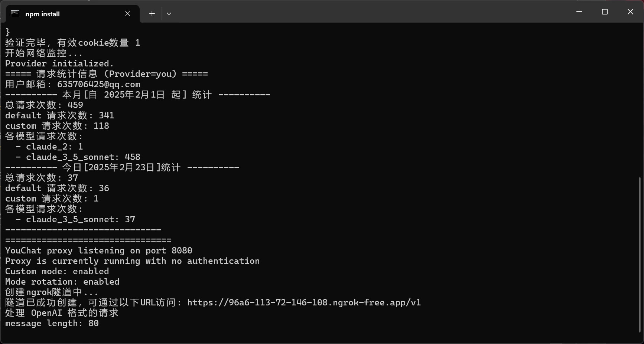Expand the new tab profile dropdown chevron
644x344 pixels.
pos(169,14)
